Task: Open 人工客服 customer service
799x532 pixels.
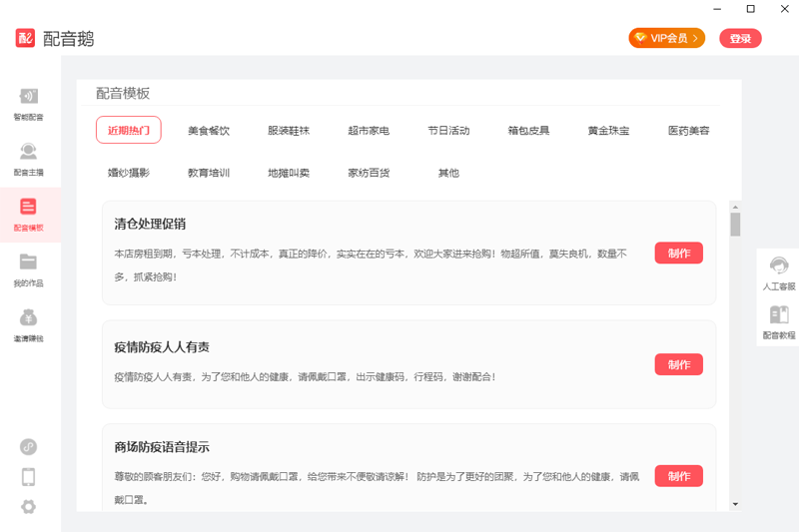Action: [x=779, y=272]
